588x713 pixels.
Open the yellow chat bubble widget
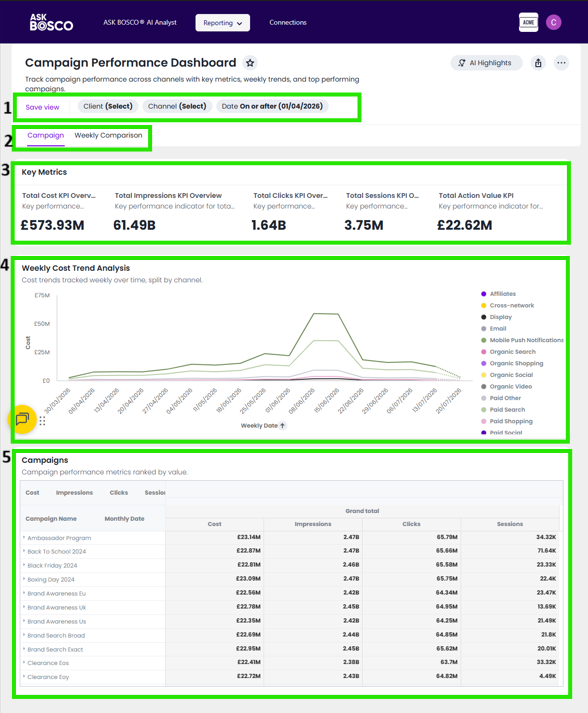(22, 419)
